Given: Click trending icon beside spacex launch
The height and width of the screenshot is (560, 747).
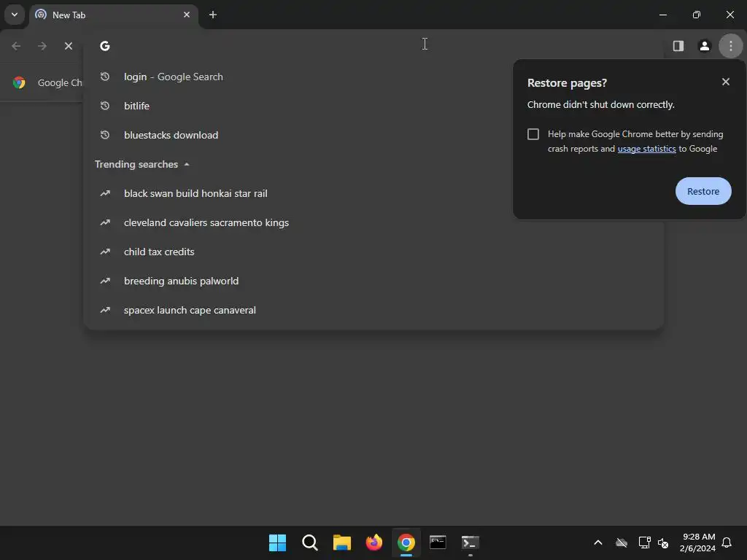Looking at the screenshot, I should [x=105, y=310].
